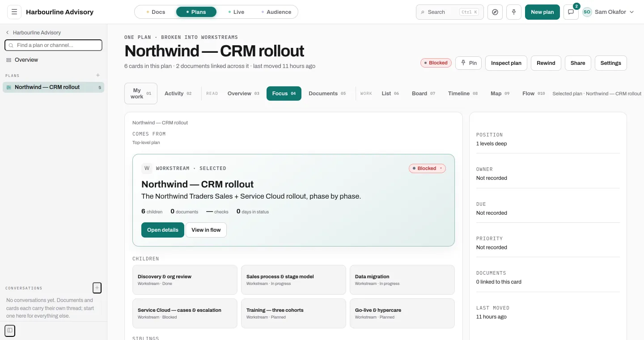Open the compass explore icon

click(x=495, y=12)
